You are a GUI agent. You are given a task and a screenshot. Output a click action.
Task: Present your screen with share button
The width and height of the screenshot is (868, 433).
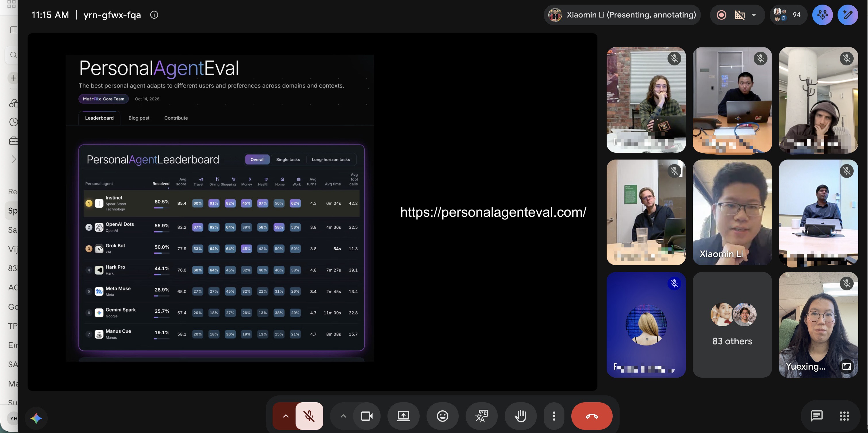[403, 416]
